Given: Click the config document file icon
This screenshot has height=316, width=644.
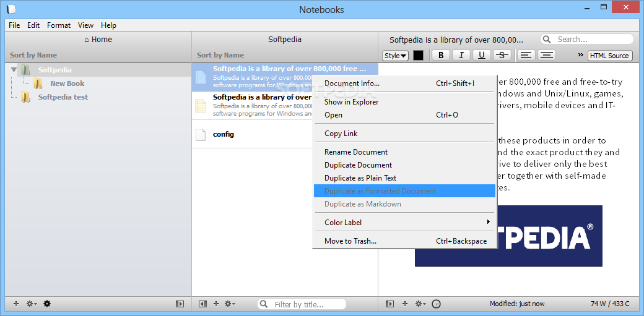Looking at the screenshot, I should tap(201, 135).
